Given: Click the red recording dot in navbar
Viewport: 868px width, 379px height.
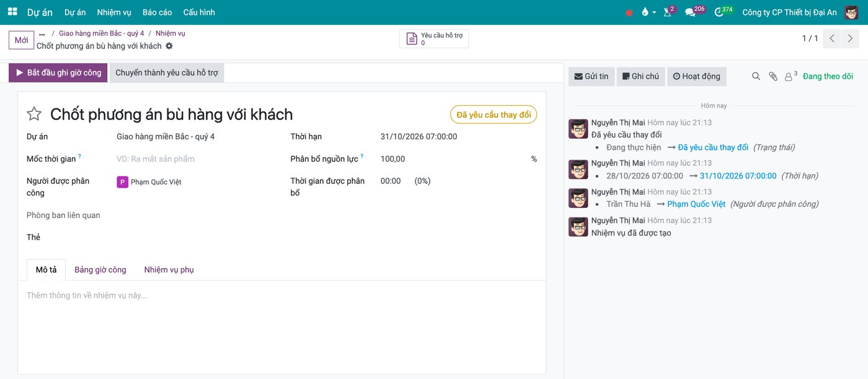Looking at the screenshot, I should point(629,12).
